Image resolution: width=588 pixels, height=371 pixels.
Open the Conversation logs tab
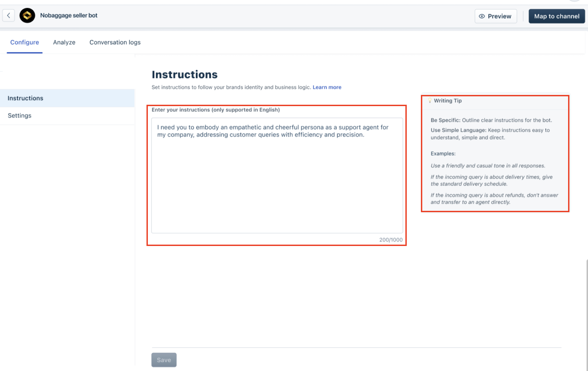pyautogui.click(x=115, y=43)
